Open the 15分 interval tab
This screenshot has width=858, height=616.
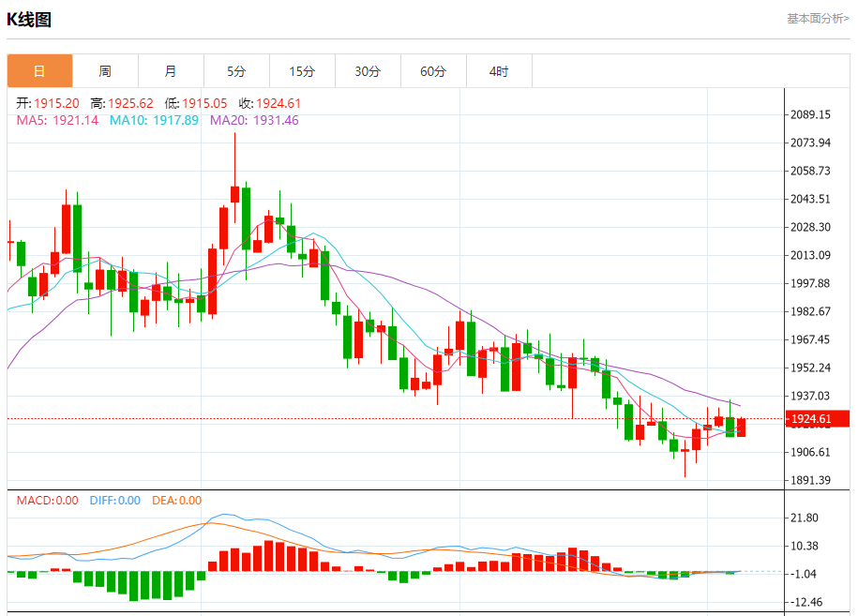click(x=302, y=71)
